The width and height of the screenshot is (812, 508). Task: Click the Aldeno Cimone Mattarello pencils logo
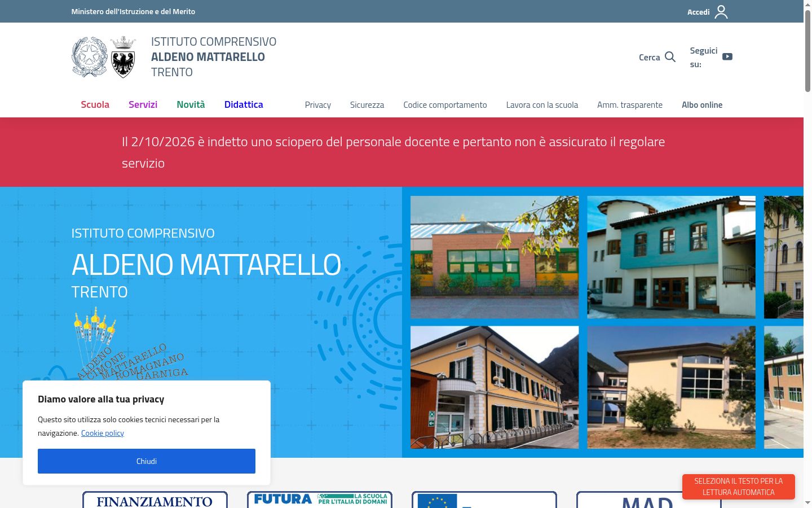click(x=131, y=344)
